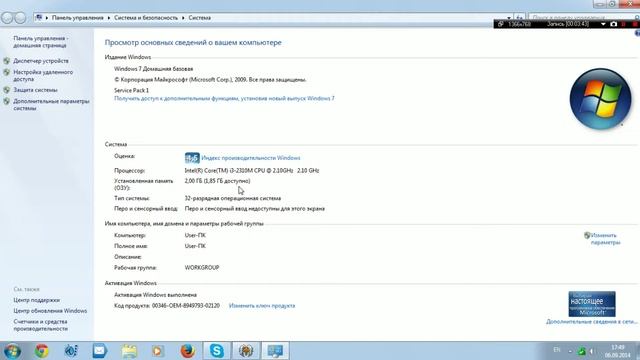Click User-ПК in the Компьютер row
Viewport: 640px width, 360px height.
pos(195,235)
